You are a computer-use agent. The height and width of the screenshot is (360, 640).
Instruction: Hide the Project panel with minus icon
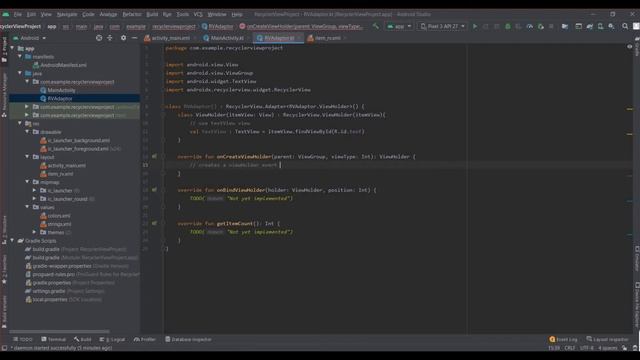134,38
